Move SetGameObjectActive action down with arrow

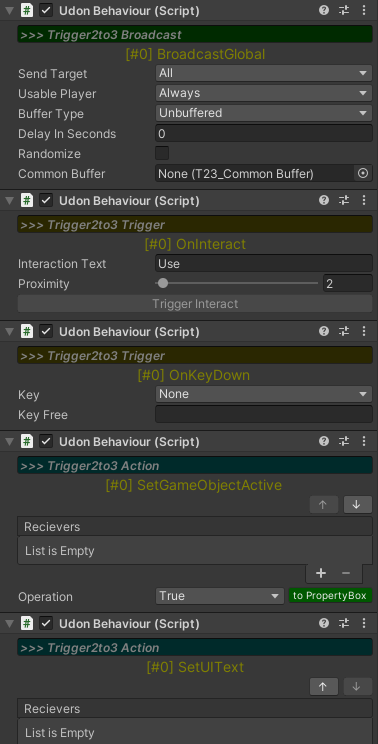click(357, 505)
